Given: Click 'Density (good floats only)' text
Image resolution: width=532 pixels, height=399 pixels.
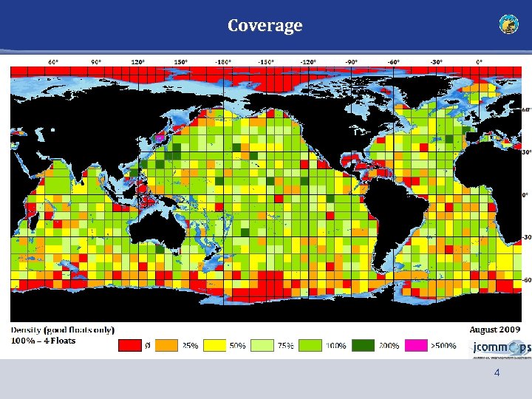Looking at the screenshot, I should click(x=63, y=330).
